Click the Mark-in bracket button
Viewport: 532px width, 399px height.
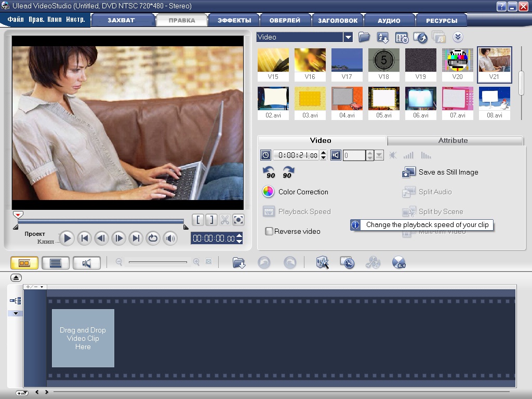click(198, 220)
